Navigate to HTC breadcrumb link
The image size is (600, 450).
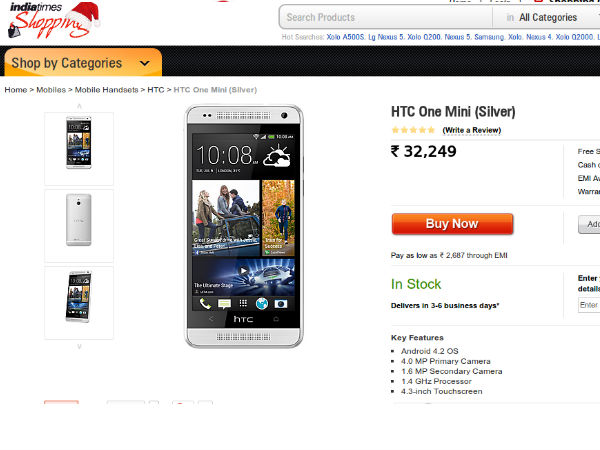pyautogui.click(x=156, y=90)
